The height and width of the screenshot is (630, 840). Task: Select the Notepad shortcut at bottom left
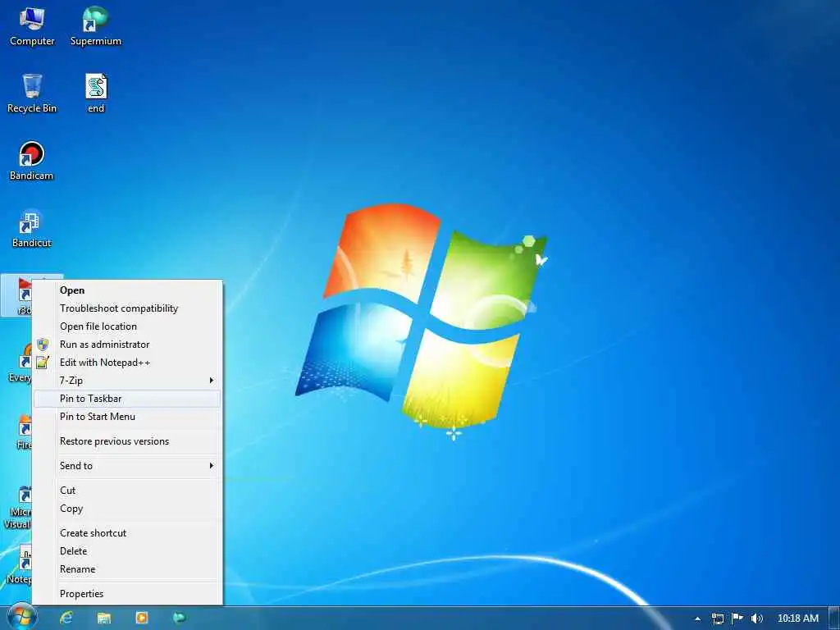[20, 565]
